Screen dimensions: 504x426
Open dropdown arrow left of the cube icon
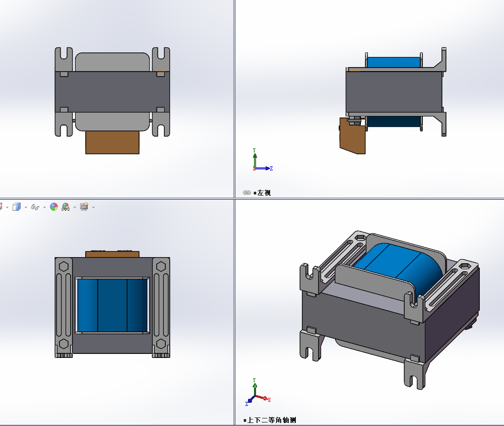8,207
